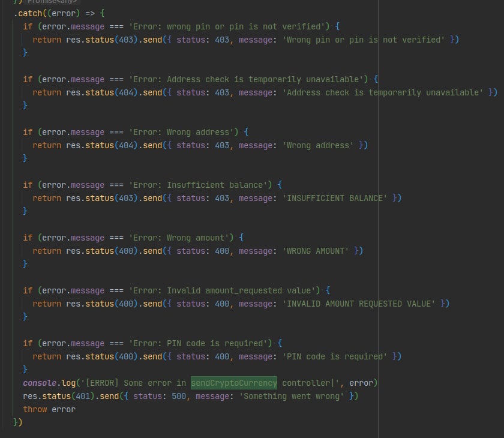The image size is (504, 438).
Task: Click the string 'Error: Wrong address'
Action: (181, 132)
